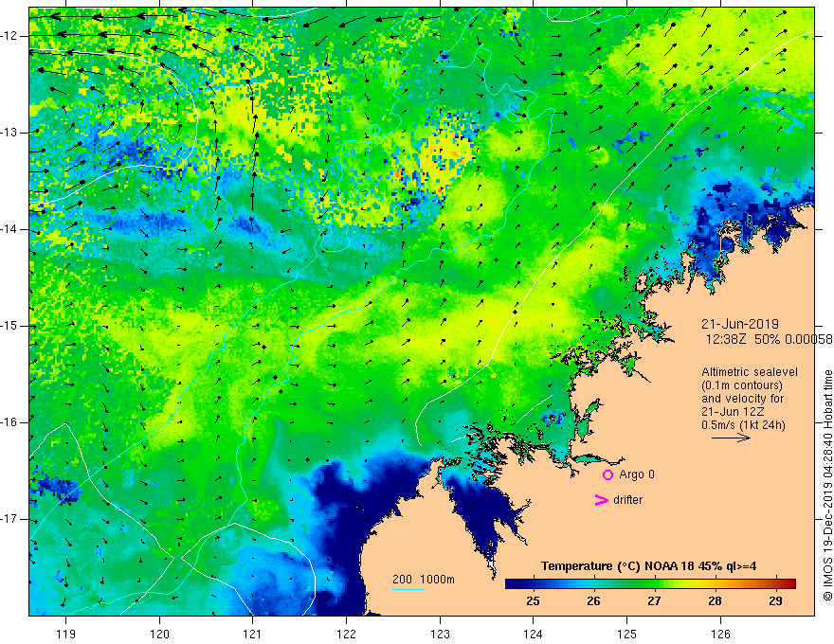This screenshot has width=834, height=644.
Task: Click the color bar label 28
Action: point(715,601)
